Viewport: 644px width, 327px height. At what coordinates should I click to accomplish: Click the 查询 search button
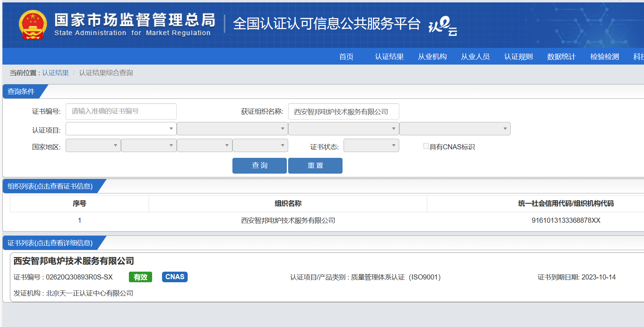pyautogui.click(x=259, y=166)
